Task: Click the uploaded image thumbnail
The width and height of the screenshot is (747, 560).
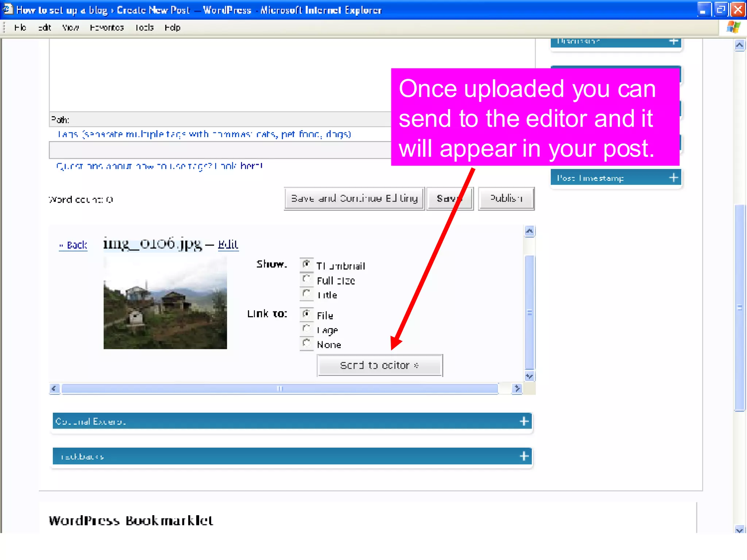Action: click(165, 303)
